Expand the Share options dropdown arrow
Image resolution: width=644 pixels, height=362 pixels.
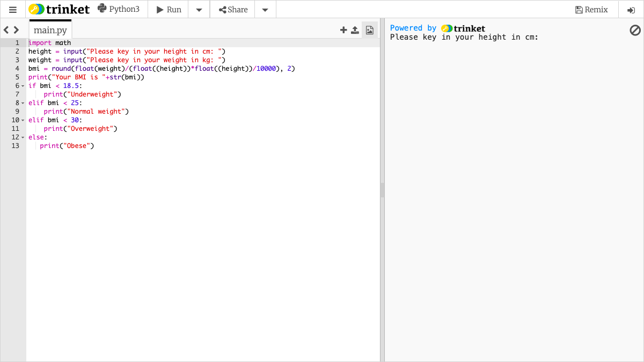[x=265, y=10]
